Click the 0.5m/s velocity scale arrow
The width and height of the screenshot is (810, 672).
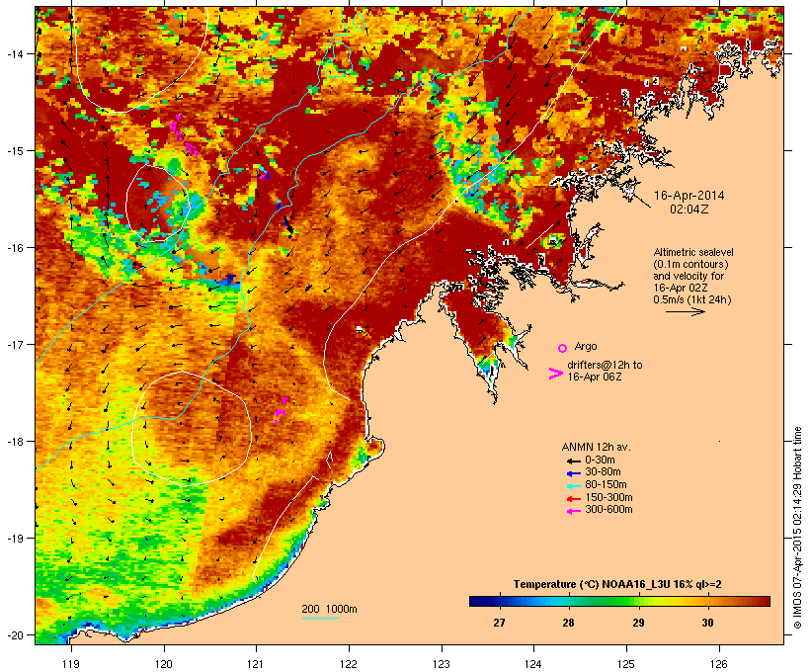pyautogui.click(x=685, y=311)
